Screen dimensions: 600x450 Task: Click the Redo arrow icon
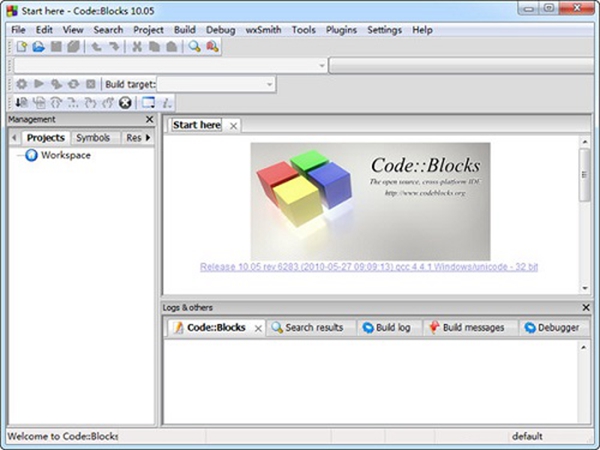coord(114,47)
